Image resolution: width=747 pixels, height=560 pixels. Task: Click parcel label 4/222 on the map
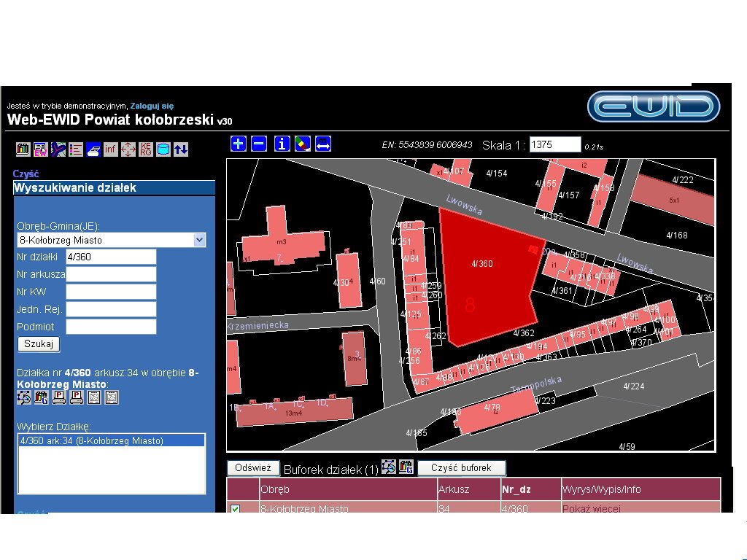pyautogui.click(x=683, y=179)
